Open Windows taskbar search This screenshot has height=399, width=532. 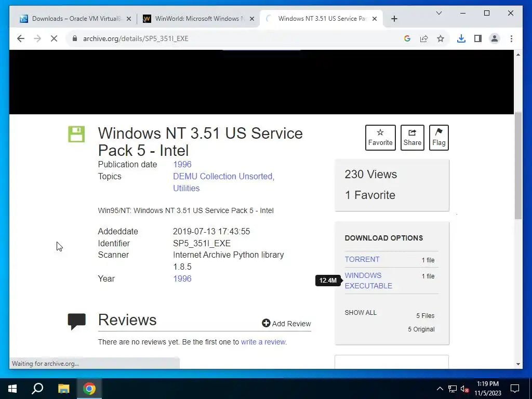(37, 389)
